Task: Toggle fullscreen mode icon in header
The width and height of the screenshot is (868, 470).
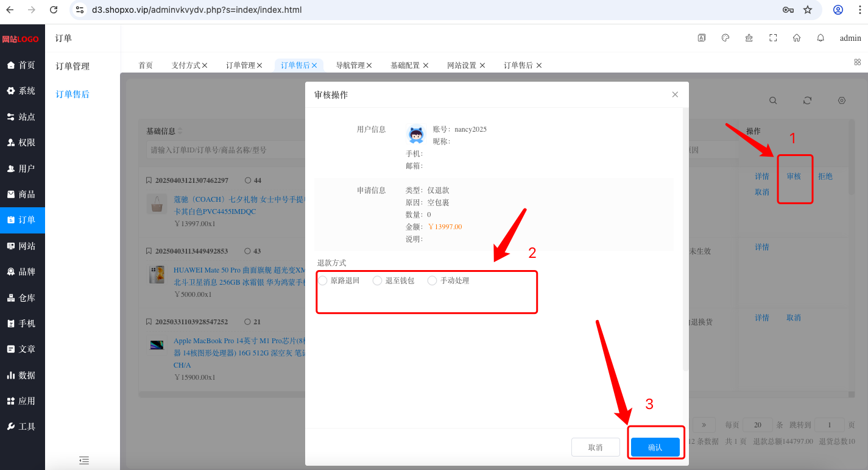Action: [x=773, y=38]
